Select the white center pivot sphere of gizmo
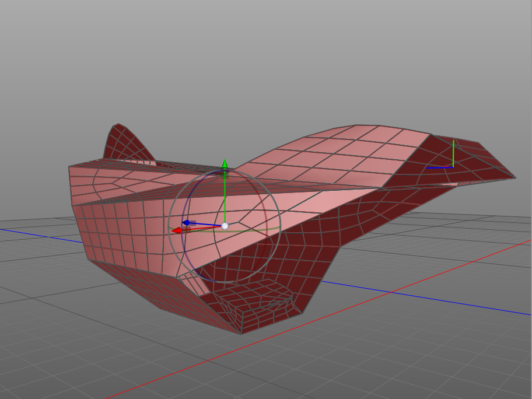 click(225, 226)
